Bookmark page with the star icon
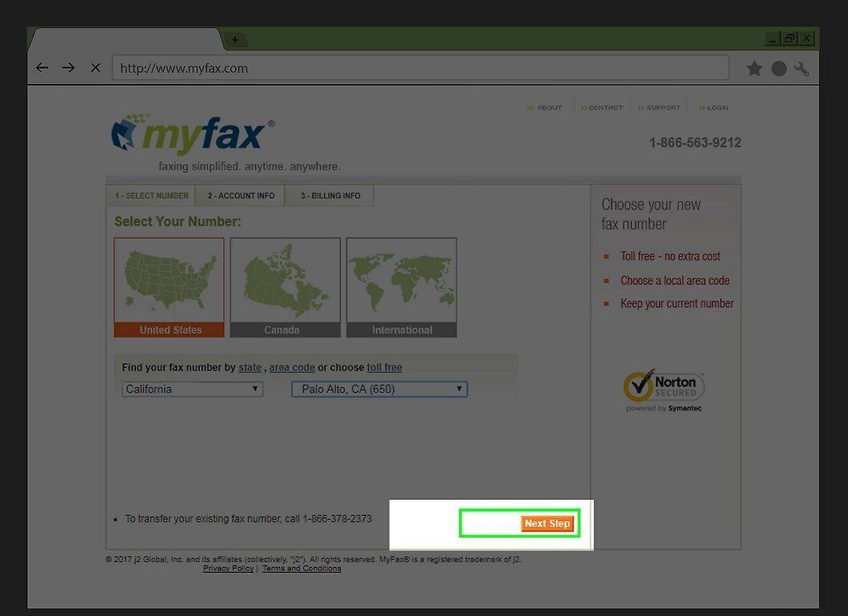This screenshot has height=616, width=848. (754, 69)
